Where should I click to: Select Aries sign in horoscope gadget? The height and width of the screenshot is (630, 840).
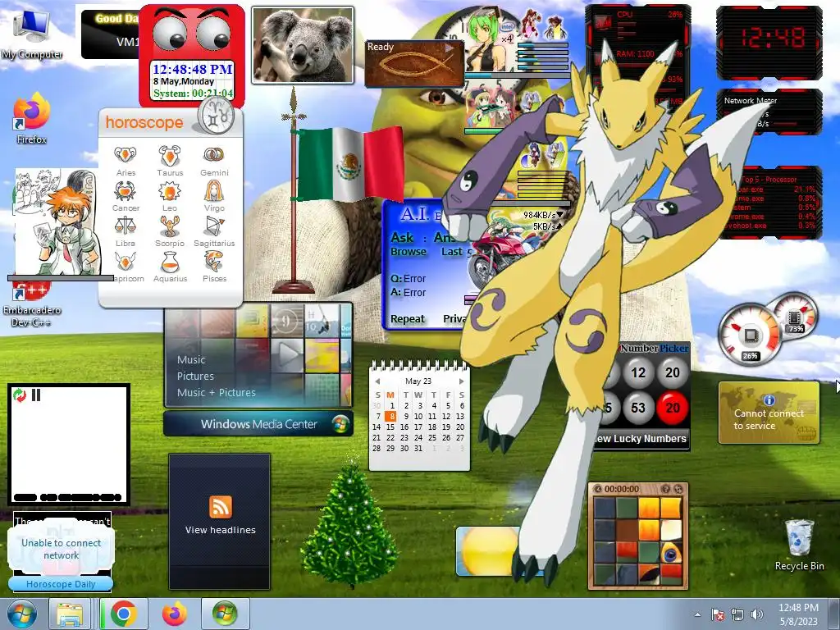(126, 161)
